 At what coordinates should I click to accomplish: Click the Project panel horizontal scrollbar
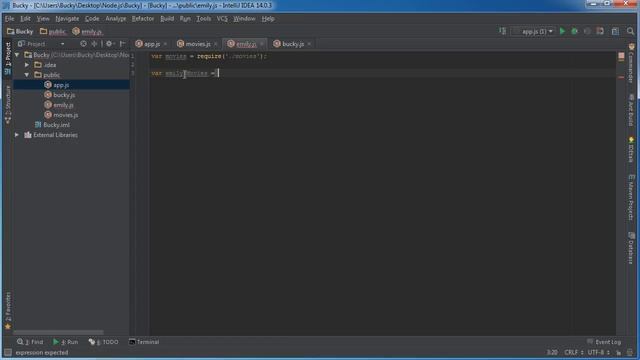point(58,333)
